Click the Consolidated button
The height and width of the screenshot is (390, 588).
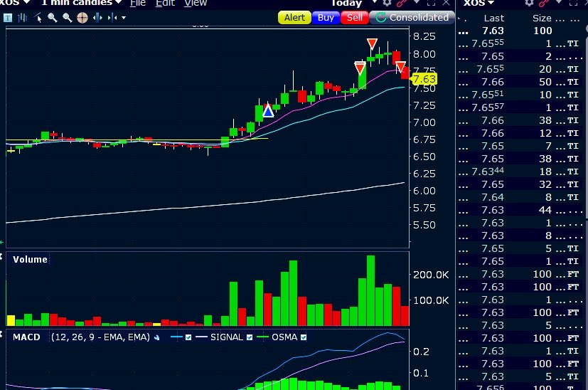click(412, 18)
